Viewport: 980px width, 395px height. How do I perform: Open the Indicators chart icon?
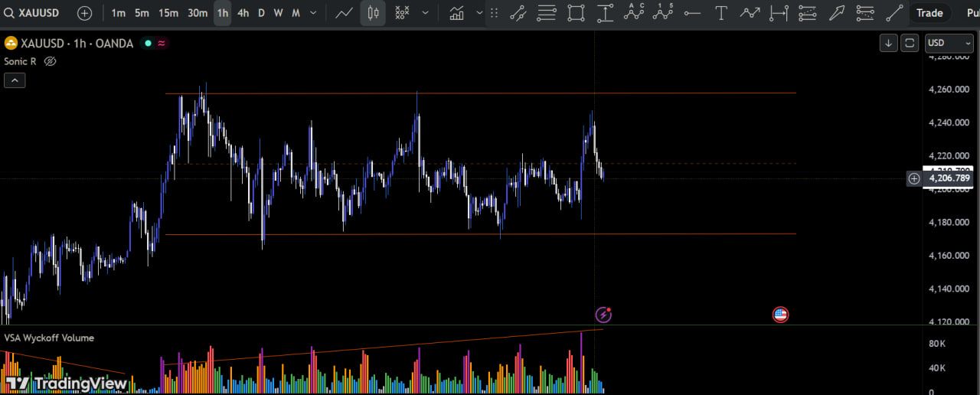(x=457, y=13)
